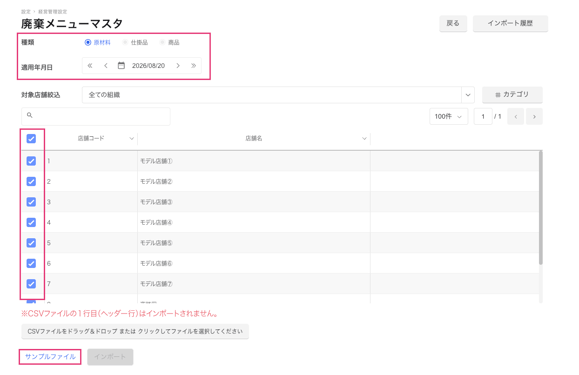Uncheck the checkbox for モデル店舗⑦
This screenshot has width=579, height=375.
31,284
